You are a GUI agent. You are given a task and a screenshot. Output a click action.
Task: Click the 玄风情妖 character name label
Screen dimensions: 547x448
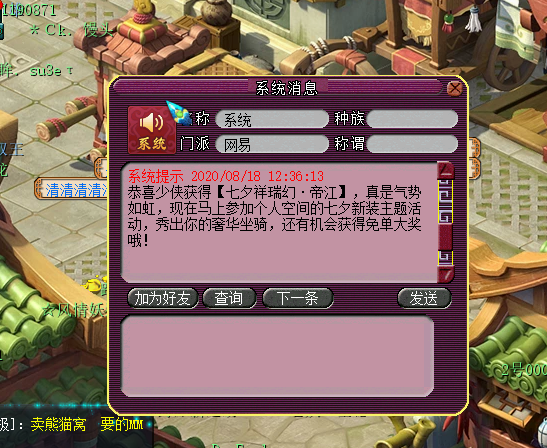pyautogui.click(x=74, y=309)
